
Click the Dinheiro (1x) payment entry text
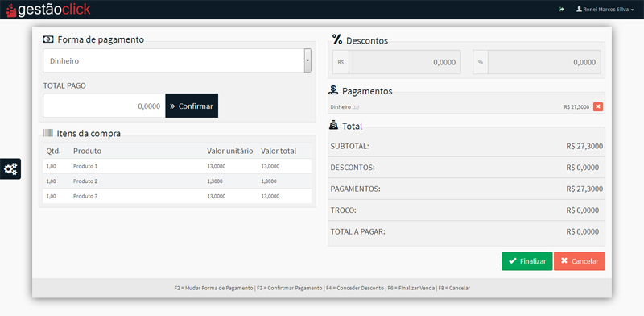click(x=345, y=107)
